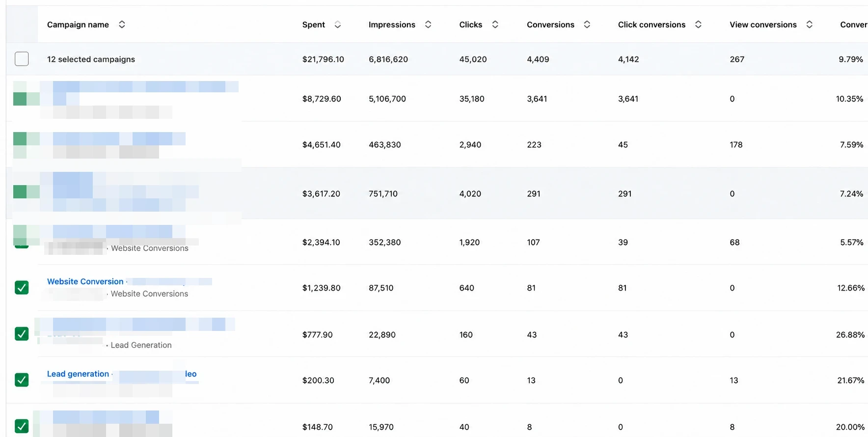Click the View conversions header label
868x437 pixels.
(x=763, y=25)
